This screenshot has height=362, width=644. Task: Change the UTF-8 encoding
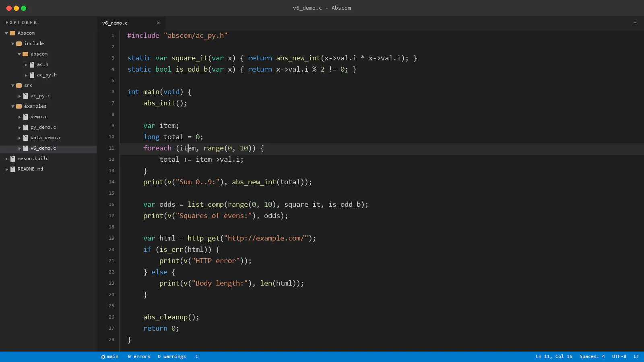click(619, 356)
